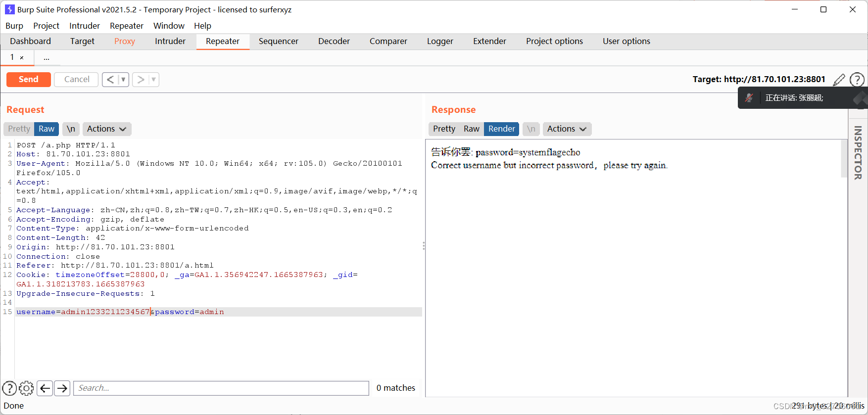Viewport: 868px width, 415px height.
Task: Toggle Pretty view in Request panel
Action: click(19, 129)
